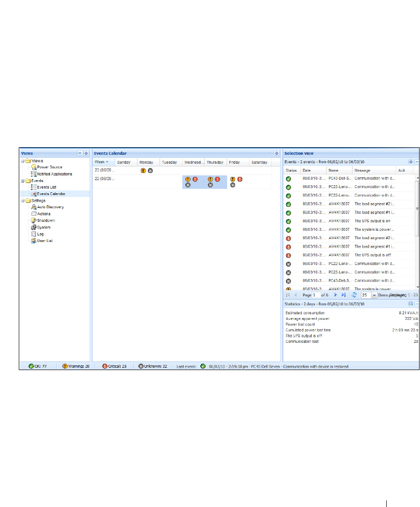This screenshot has height=507, width=420.
Task: Refresh the events list
Action: click(x=354, y=295)
